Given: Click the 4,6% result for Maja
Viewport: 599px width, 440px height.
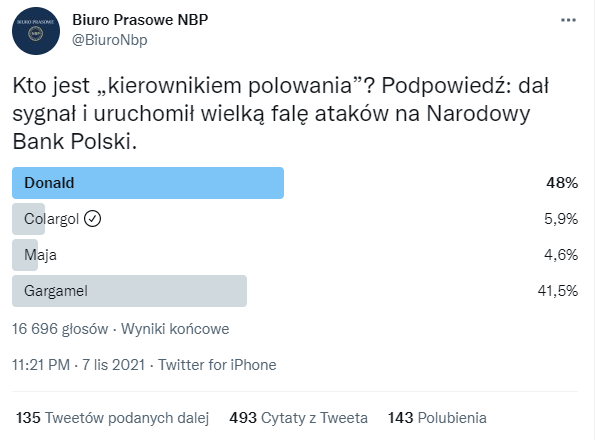Looking at the screenshot, I should [561, 255].
